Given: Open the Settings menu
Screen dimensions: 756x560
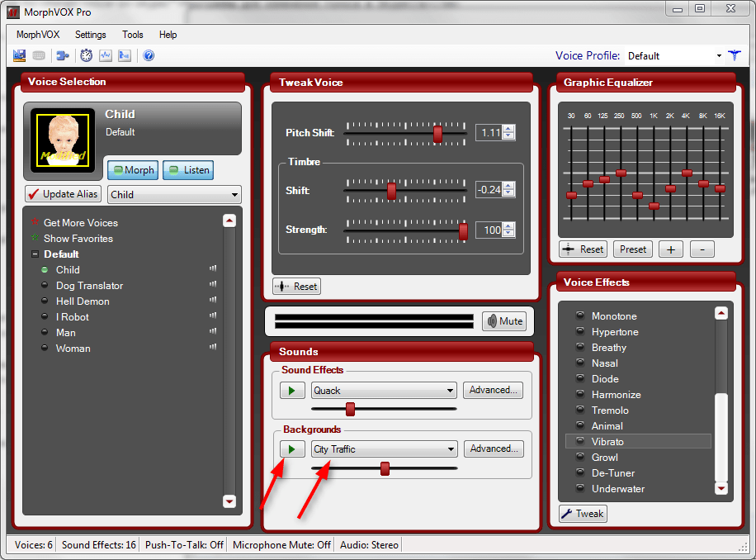Looking at the screenshot, I should pos(90,35).
